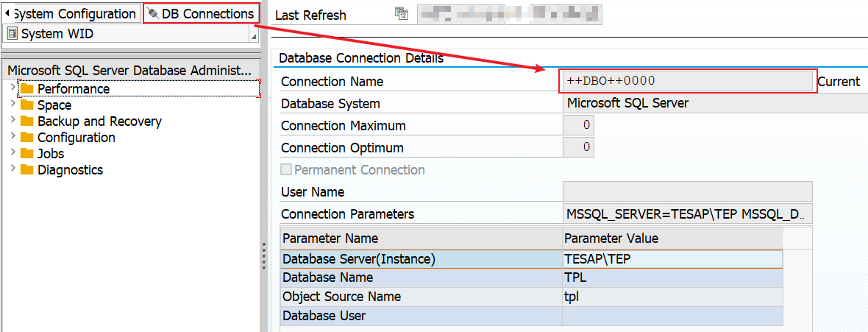Click the Connection Maximum field
This screenshot has width=868, height=332.
click(578, 125)
